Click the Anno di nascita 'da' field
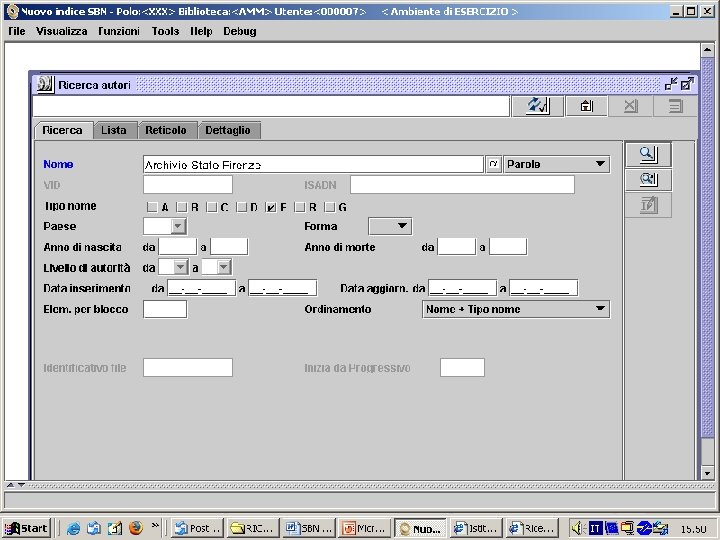The image size is (720, 540). tap(177, 247)
